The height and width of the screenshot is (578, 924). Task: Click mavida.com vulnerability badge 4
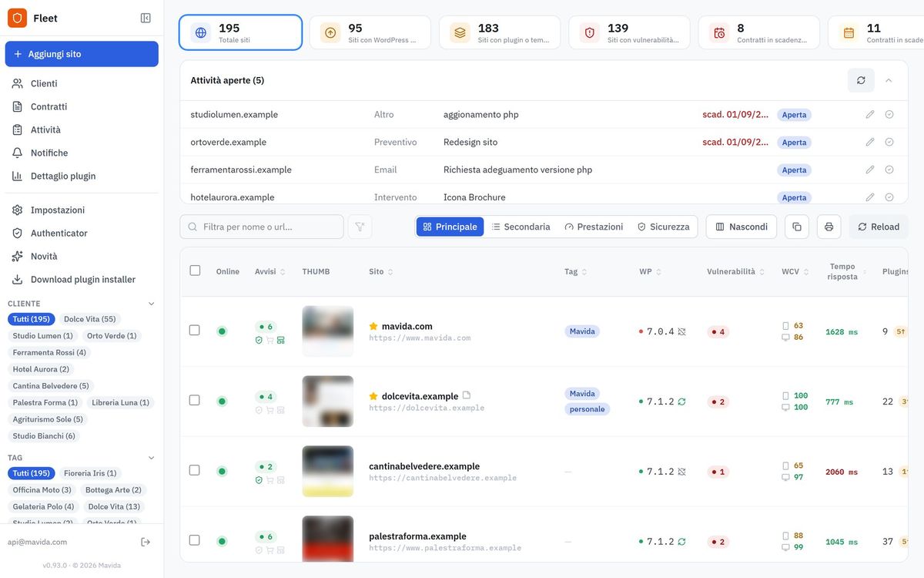[x=718, y=331]
